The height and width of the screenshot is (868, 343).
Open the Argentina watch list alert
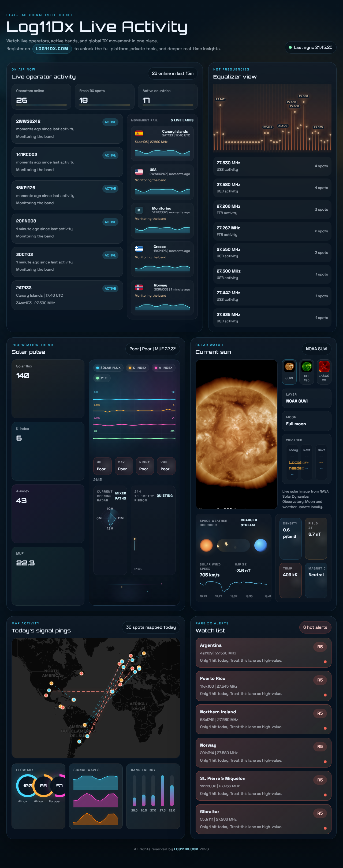(x=263, y=653)
